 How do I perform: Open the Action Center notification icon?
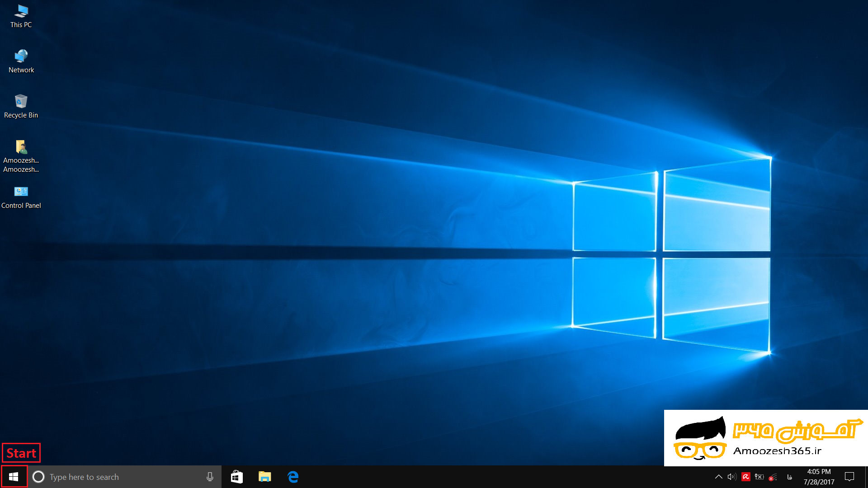tap(849, 477)
